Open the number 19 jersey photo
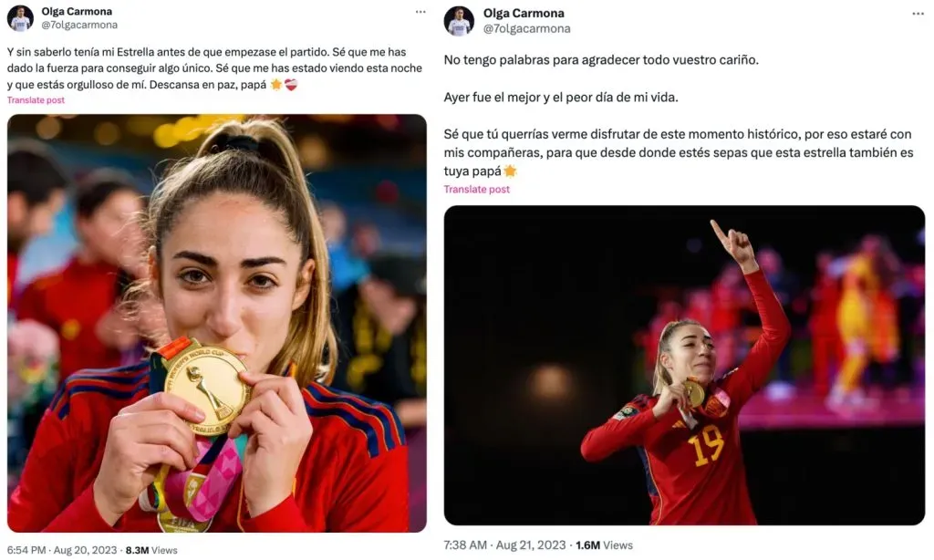 (684, 365)
